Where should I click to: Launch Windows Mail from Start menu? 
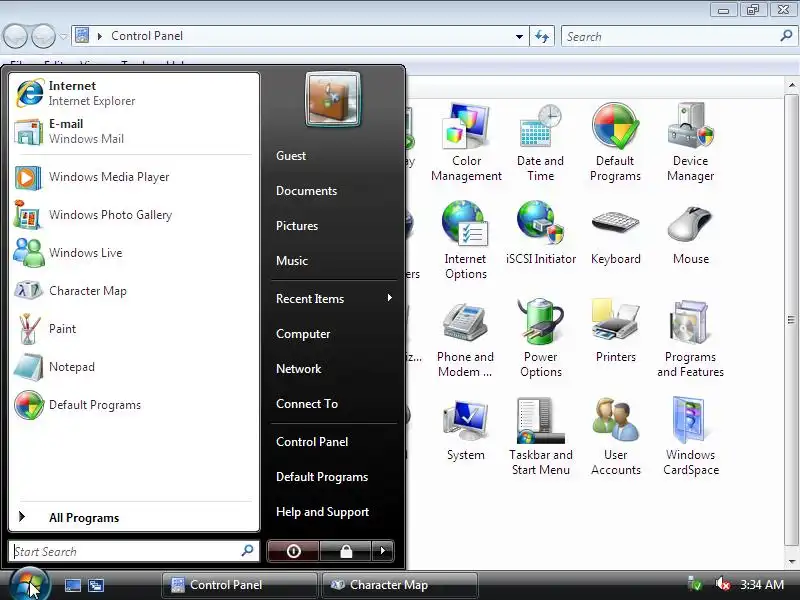click(134, 131)
